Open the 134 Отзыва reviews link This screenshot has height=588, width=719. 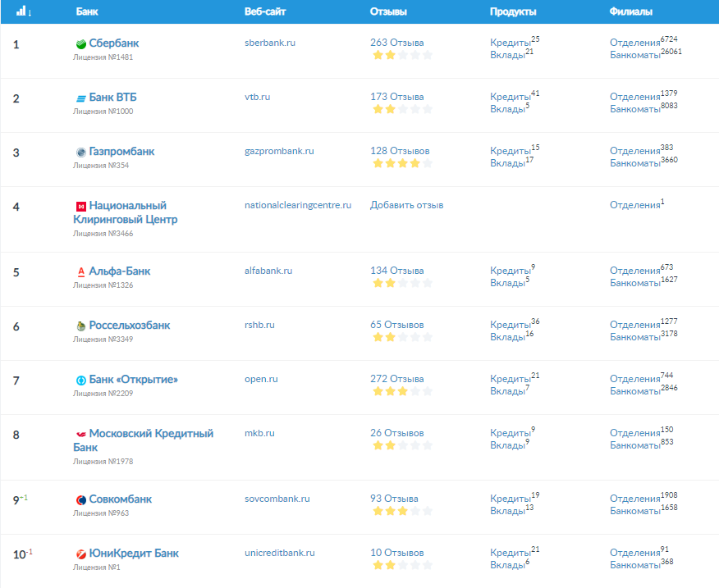397,271
